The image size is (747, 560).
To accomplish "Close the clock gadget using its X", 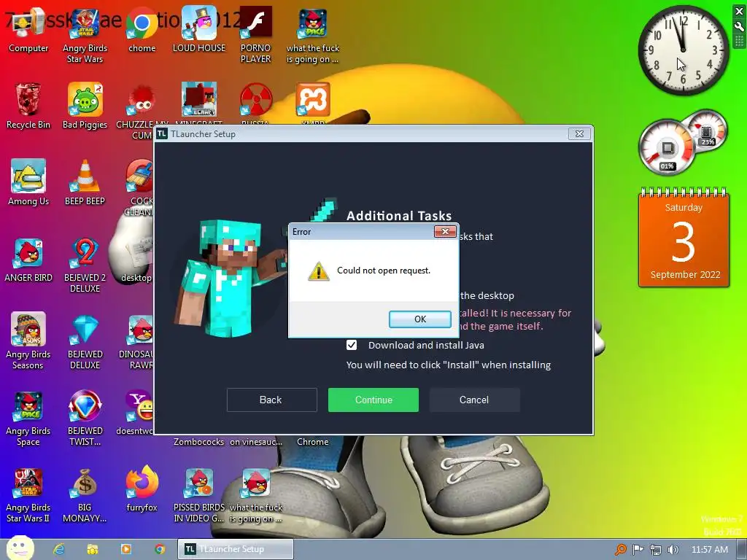I will [x=740, y=11].
